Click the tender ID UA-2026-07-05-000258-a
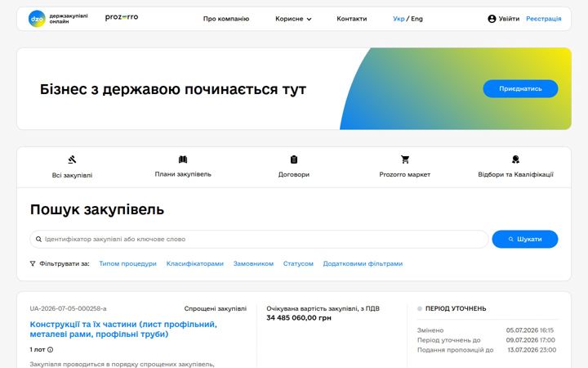This screenshot has width=588, height=368. tap(68, 308)
